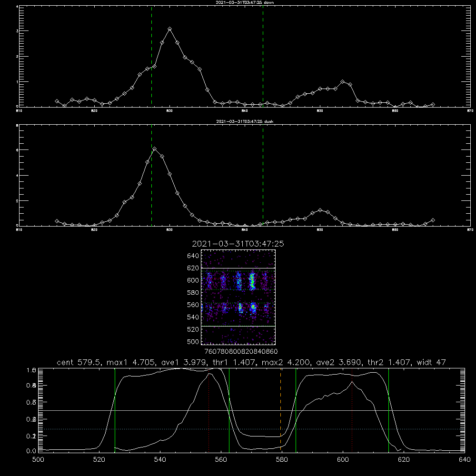The height and width of the screenshot is (476, 476).
Task: Click the smaller second peak in dusk plot
Action: pos(320,210)
